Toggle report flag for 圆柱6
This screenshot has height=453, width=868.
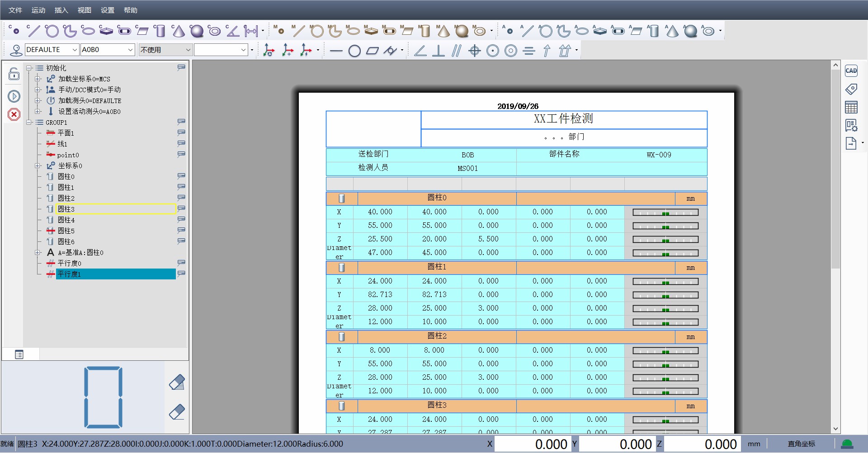tap(181, 241)
